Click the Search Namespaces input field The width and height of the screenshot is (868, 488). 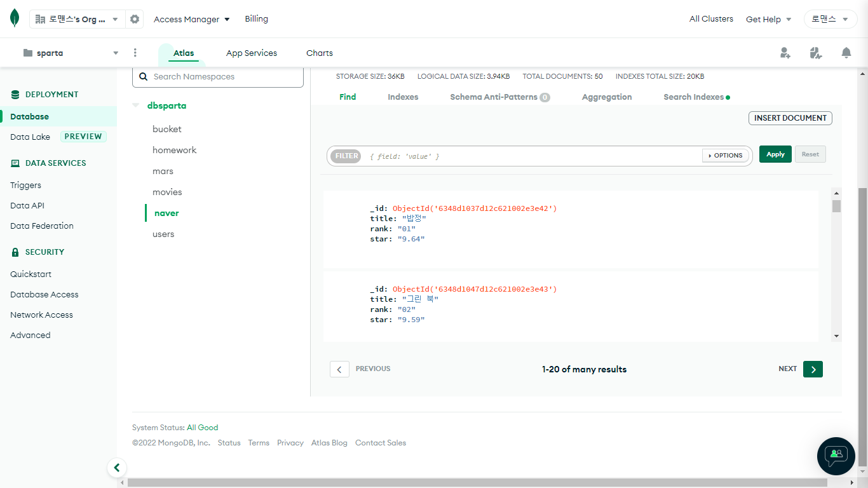point(218,76)
